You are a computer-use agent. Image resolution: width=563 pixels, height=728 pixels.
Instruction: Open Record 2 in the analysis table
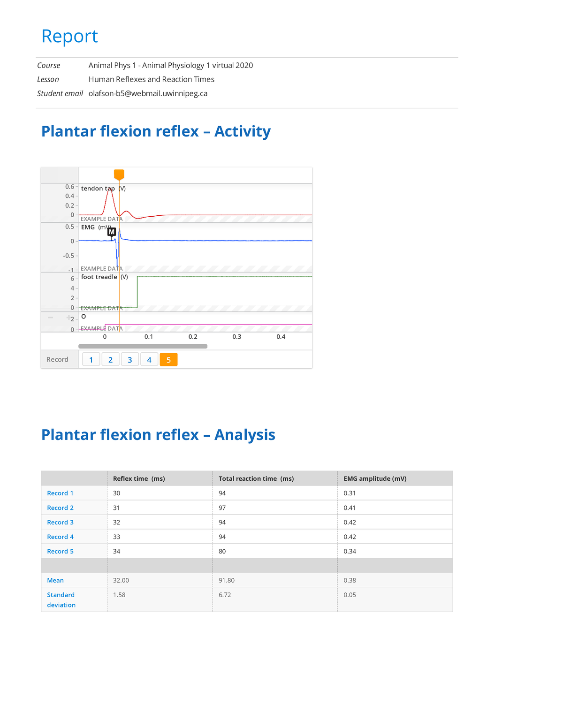[60, 508]
